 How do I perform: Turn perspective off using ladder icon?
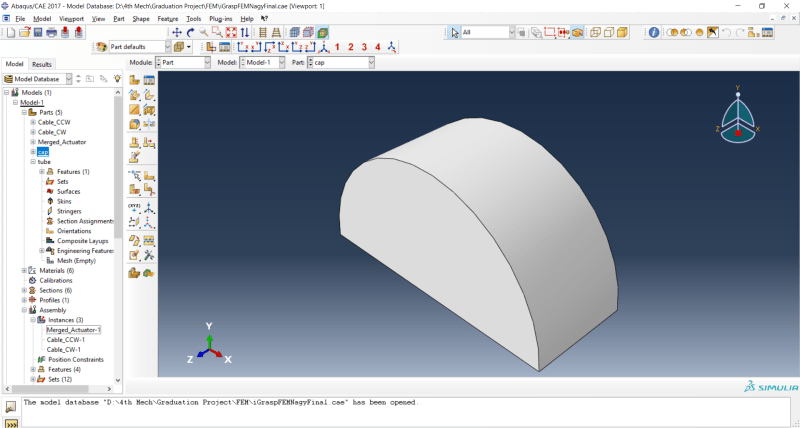(263, 33)
